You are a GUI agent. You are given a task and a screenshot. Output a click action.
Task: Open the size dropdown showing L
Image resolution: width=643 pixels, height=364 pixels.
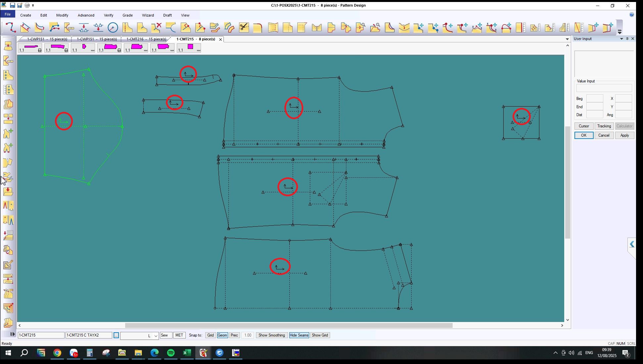[156, 336]
